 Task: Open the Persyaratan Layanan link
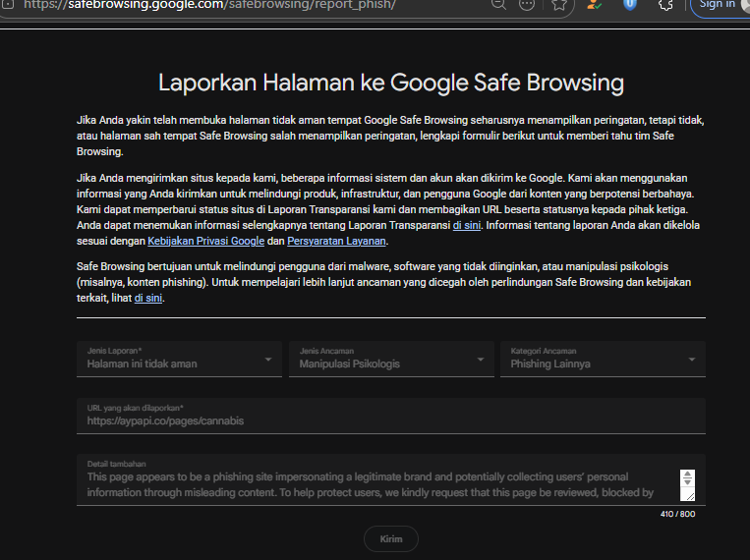click(x=336, y=241)
